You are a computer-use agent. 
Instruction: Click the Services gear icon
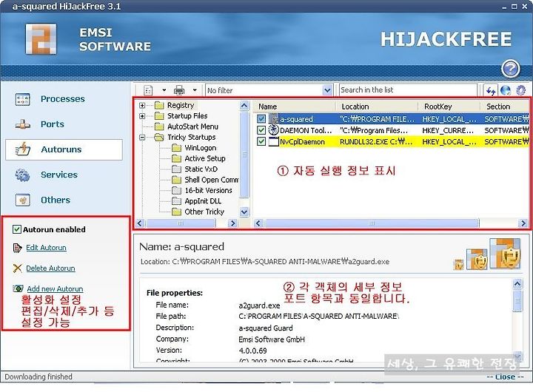22,175
